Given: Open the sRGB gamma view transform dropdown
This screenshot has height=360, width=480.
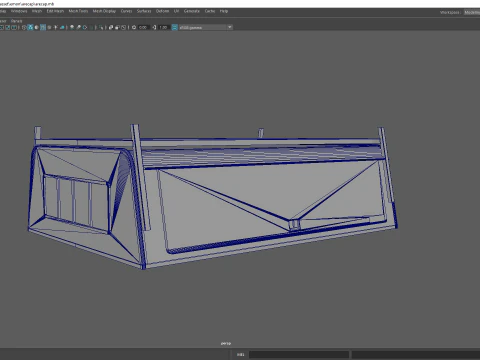Looking at the screenshot, I should (x=206, y=27).
